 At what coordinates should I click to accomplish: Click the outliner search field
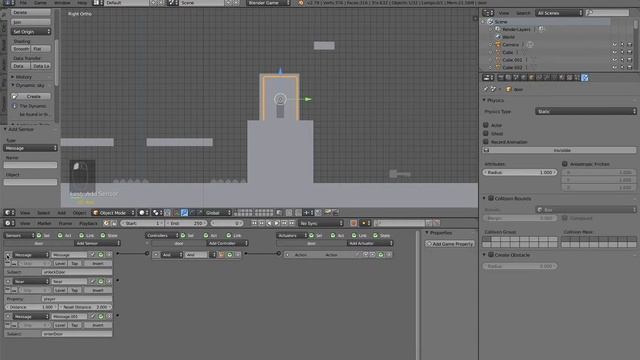point(608,13)
